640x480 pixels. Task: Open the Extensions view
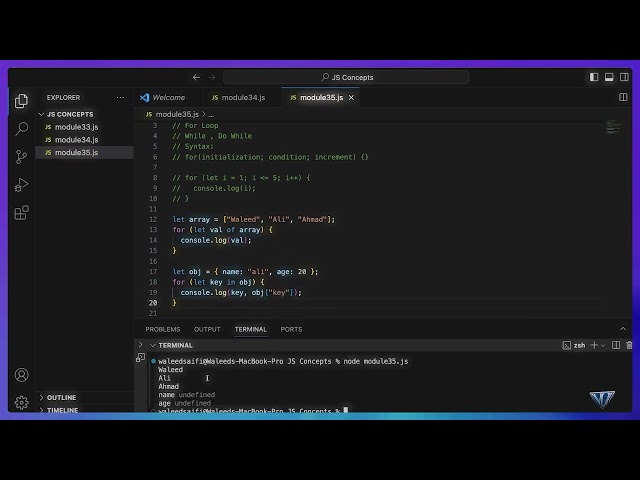[21, 213]
